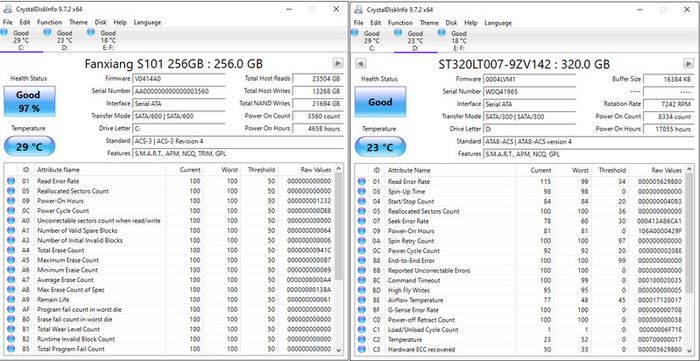This screenshot has height=361, width=700.
Task: Switch to disk E: F: in left window
Action: coord(104,40)
